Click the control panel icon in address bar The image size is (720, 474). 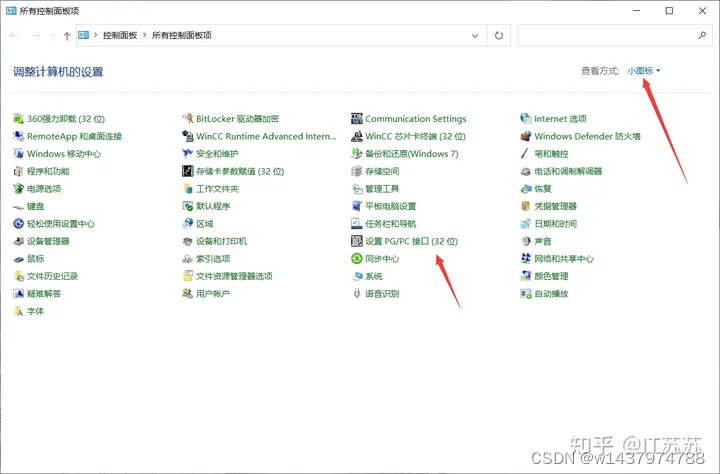pyautogui.click(x=83, y=35)
